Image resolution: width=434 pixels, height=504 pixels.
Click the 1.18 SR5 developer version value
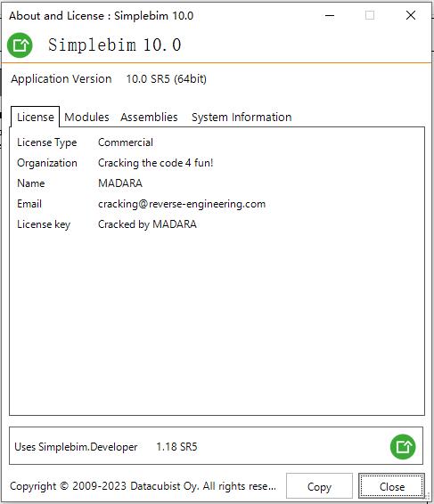pos(176,447)
